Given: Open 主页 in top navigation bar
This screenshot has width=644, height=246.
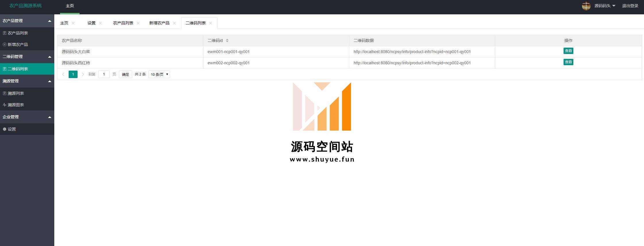Looking at the screenshot, I should (x=70, y=6).
